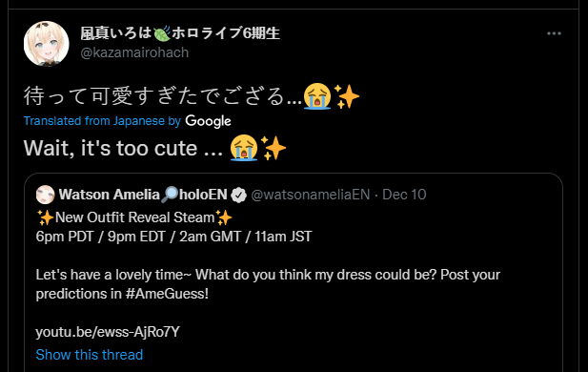The image size is (588, 372).
Task: Click the verified badge next to holoEN
Action: point(238,195)
